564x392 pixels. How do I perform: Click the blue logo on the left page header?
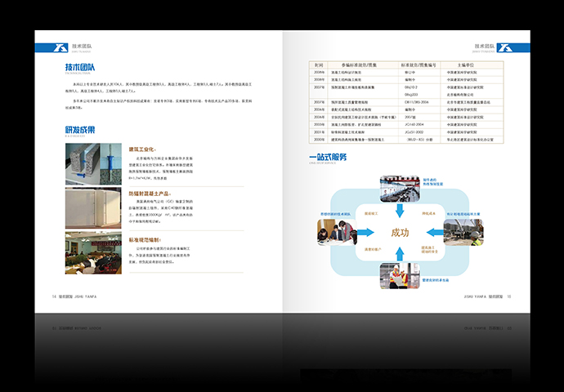[47, 48]
